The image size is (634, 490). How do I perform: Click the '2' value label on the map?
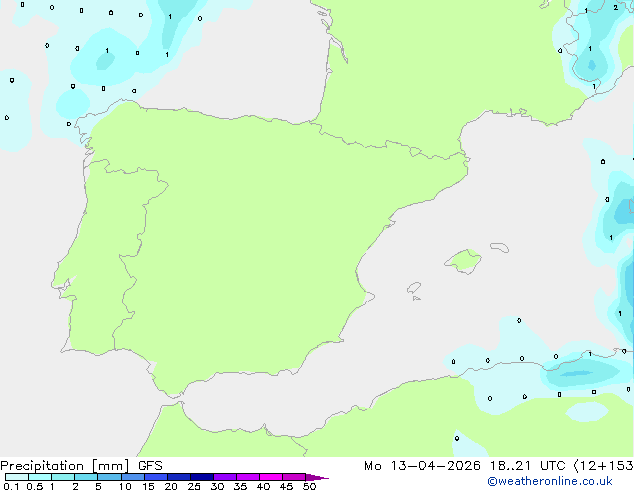click(x=615, y=7)
